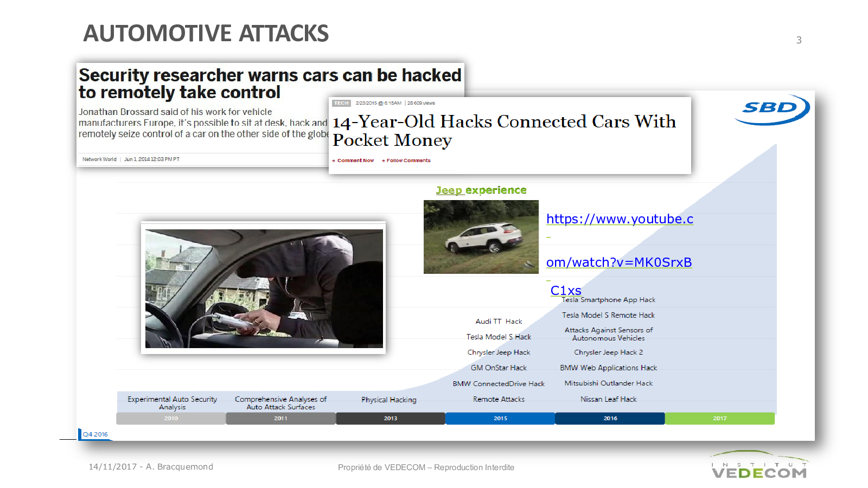The height and width of the screenshot is (488, 868).
Task: Click the VEDECOM institute logo
Action: click(x=759, y=465)
